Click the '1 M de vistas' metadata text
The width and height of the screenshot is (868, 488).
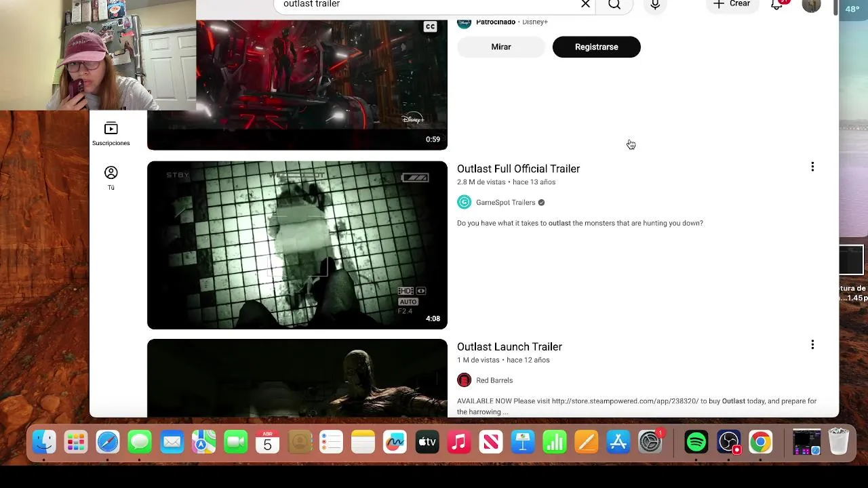[478, 360]
